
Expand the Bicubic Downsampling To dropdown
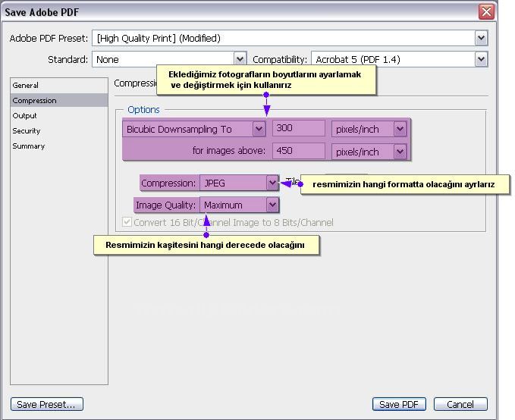[x=193, y=129]
